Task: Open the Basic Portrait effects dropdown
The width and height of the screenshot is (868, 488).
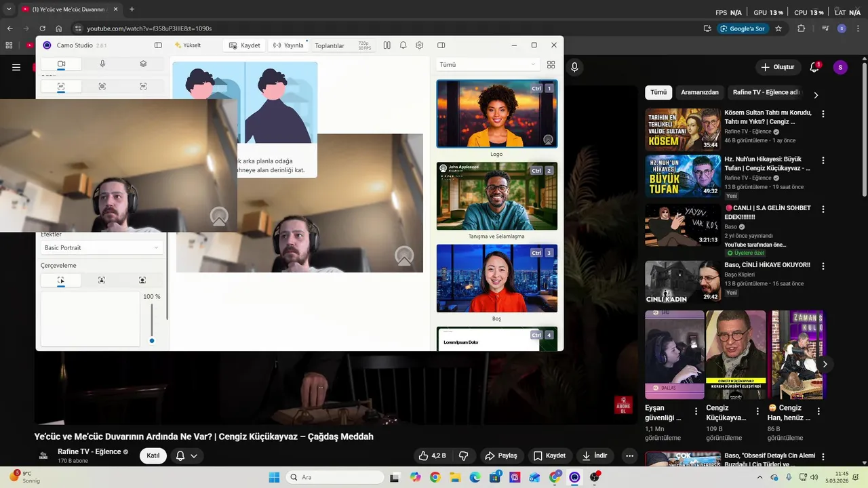Action: coord(102,248)
